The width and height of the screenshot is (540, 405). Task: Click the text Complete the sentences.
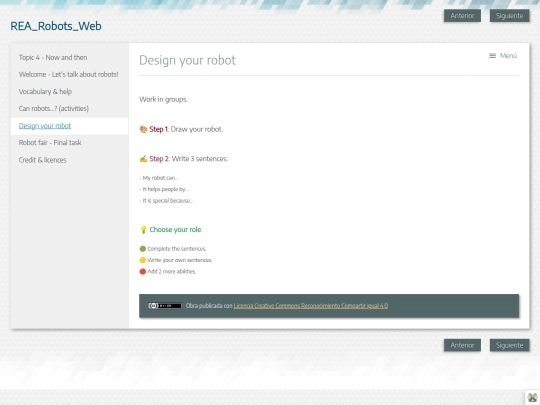coord(177,249)
